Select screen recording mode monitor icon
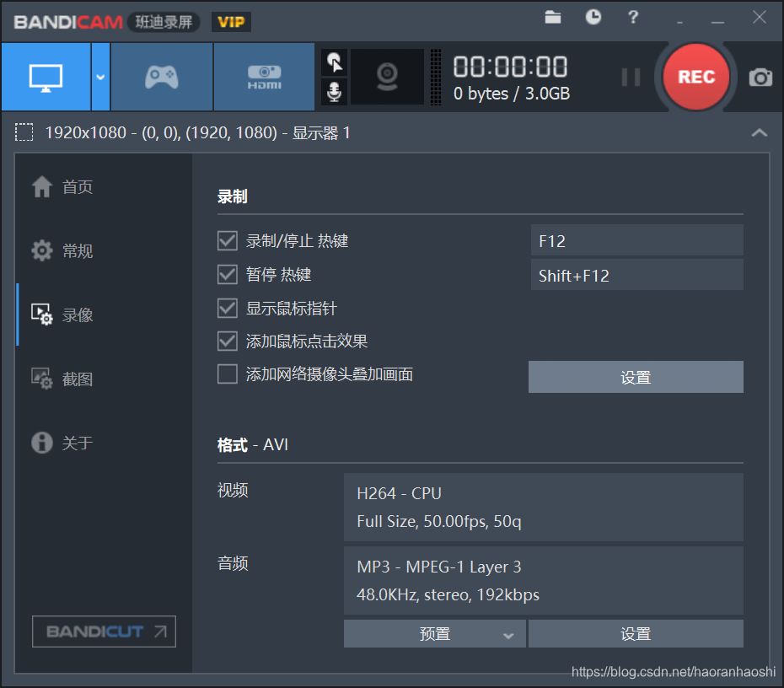Screen dimensions: 784x688 (x=46, y=77)
